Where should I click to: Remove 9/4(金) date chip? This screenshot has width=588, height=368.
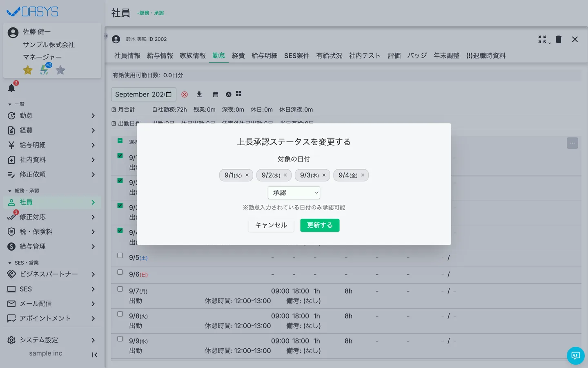tap(362, 175)
